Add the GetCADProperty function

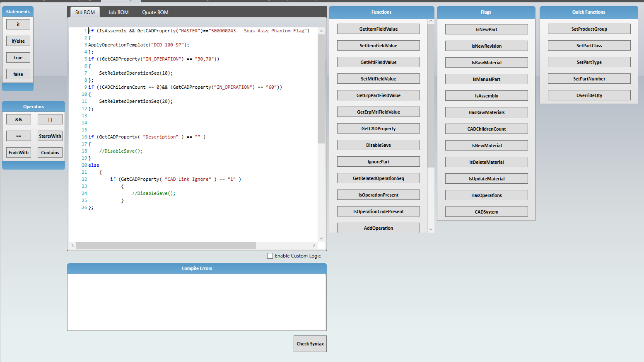[x=378, y=128]
